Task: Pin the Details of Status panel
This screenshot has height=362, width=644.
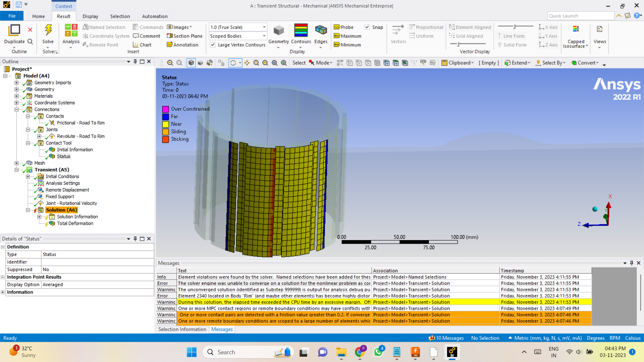Action: (x=135, y=239)
